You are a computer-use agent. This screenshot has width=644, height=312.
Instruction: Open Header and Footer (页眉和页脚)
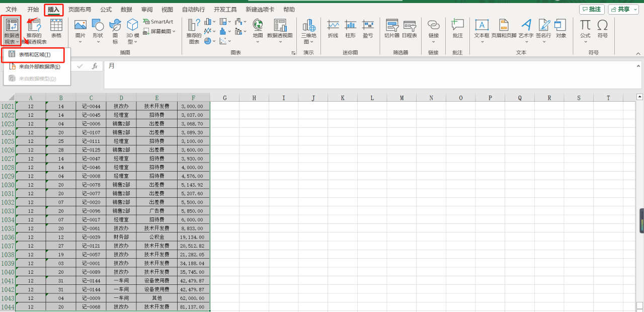click(504, 29)
